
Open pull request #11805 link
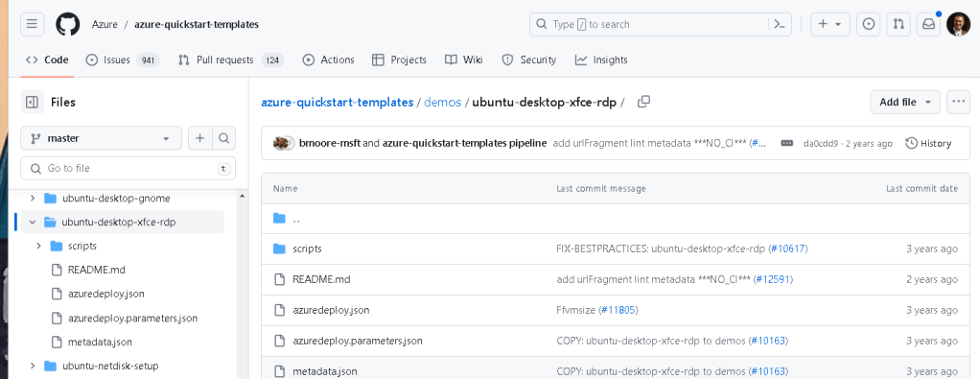pyautogui.click(x=618, y=310)
